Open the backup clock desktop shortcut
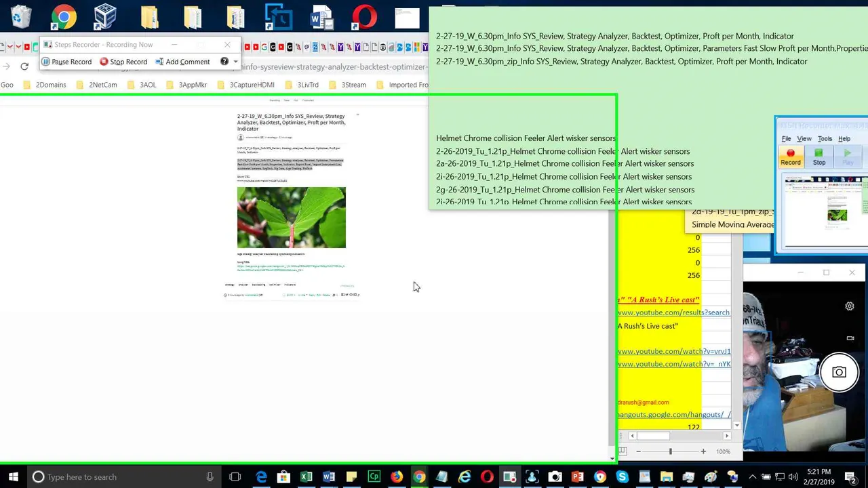 coord(278,17)
